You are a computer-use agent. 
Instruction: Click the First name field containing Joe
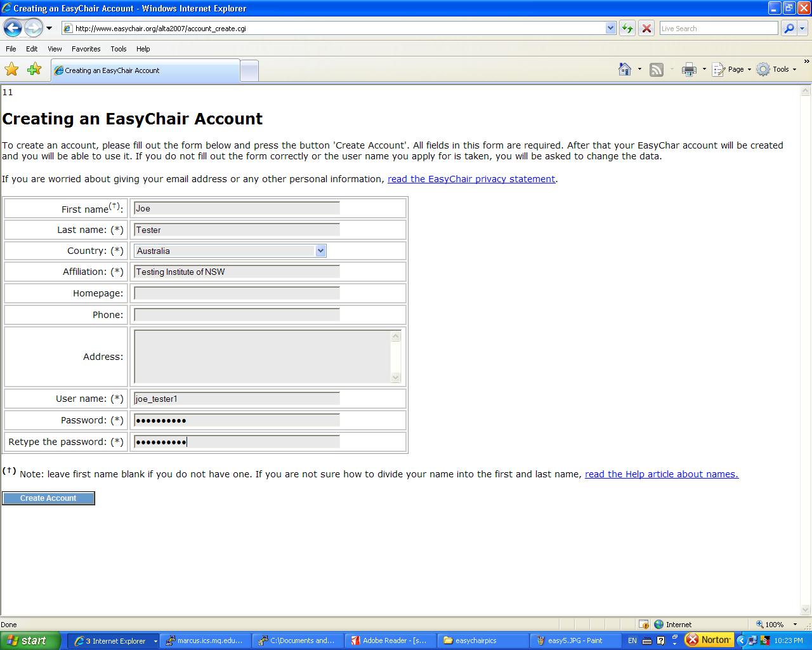pyautogui.click(x=237, y=208)
